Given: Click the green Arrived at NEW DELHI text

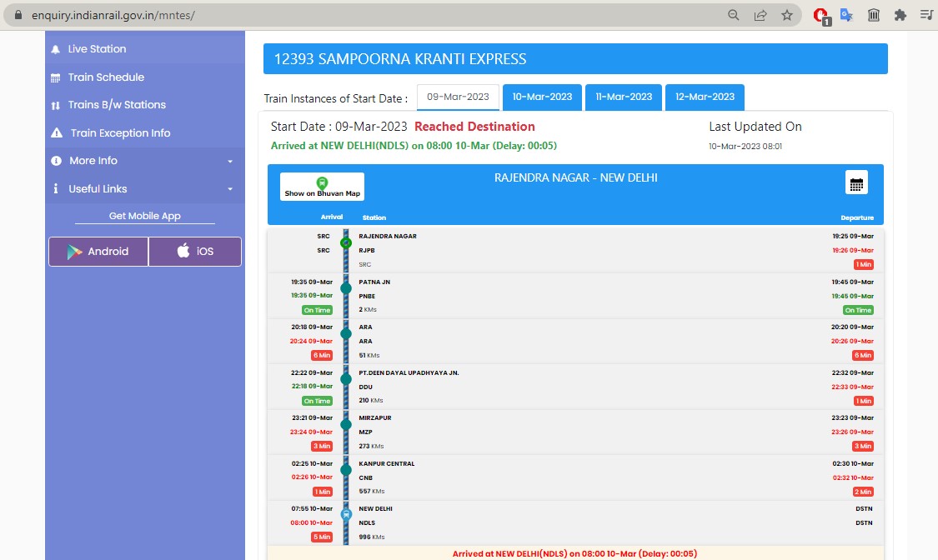Looking at the screenshot, I should coord(414,146).
